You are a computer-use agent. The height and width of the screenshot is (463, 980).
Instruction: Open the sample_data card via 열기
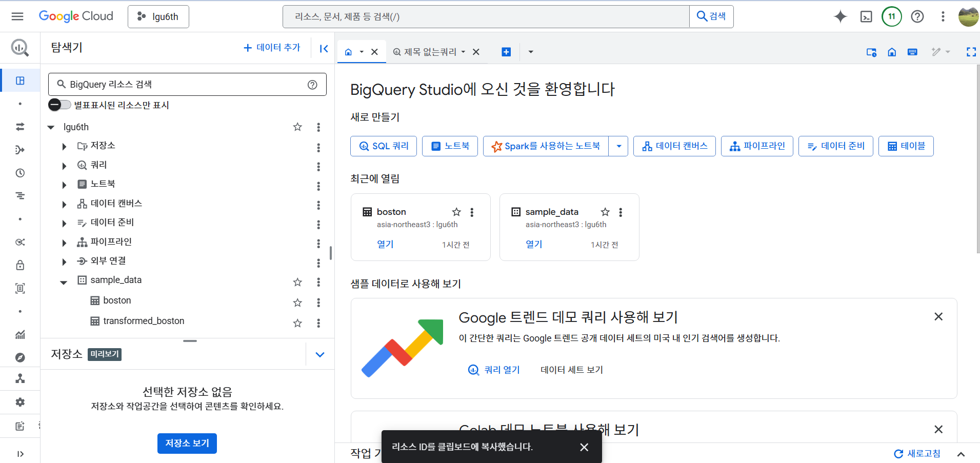click(534, 244)
